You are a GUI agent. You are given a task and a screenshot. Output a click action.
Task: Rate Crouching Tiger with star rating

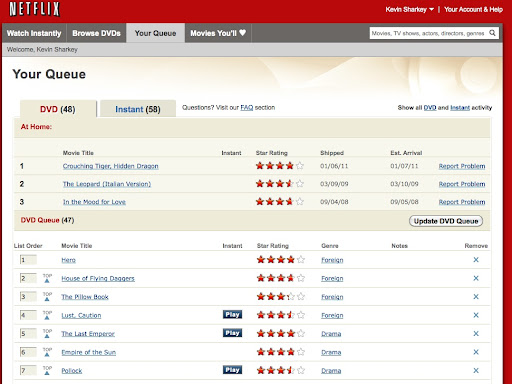[280, 166]
